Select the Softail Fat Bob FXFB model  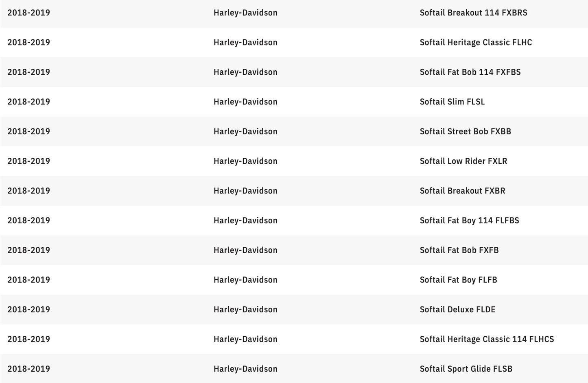pyautogui.click(x=459, y=250)
